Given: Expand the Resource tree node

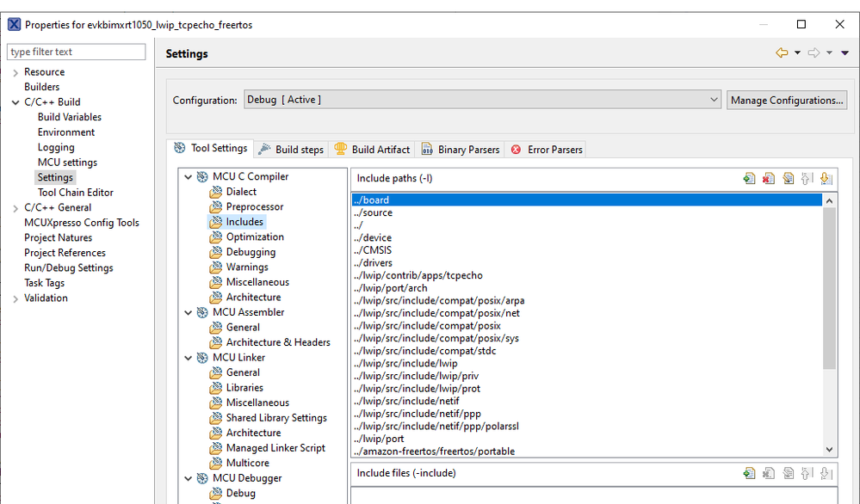Looking at the screenshot, I should click(x=15, y=72).
